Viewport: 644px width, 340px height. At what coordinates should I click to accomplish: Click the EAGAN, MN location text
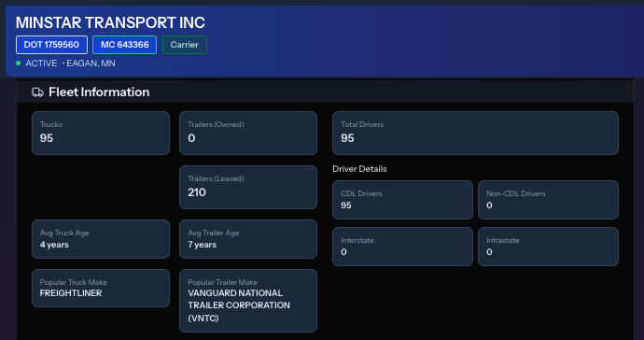(91, 64)
